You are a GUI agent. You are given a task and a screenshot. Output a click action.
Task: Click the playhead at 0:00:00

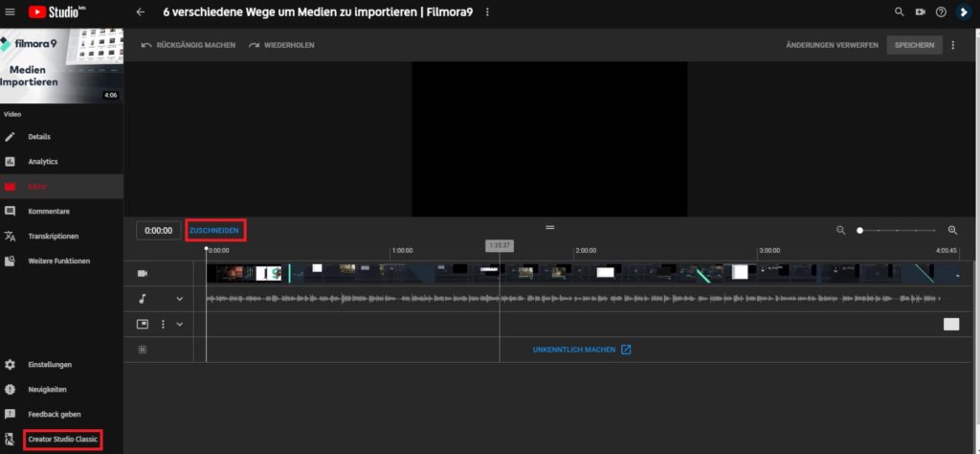click(x=207, y=249)
